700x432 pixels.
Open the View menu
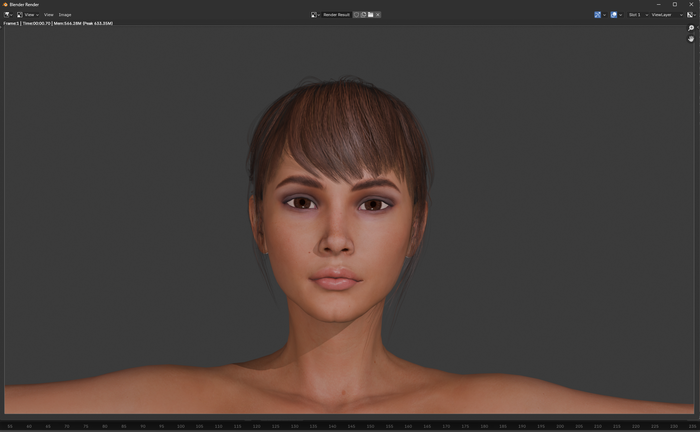click(x=48, y=15)
